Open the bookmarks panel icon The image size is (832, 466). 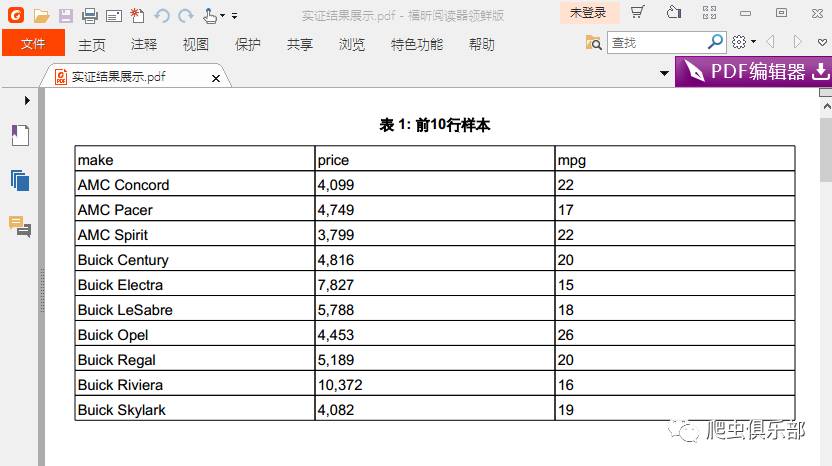coord(20,135)
